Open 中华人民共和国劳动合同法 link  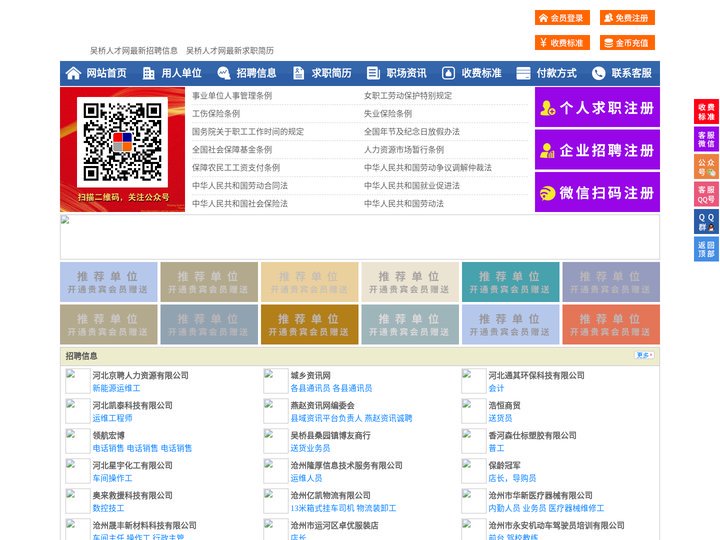coord(240,186)
